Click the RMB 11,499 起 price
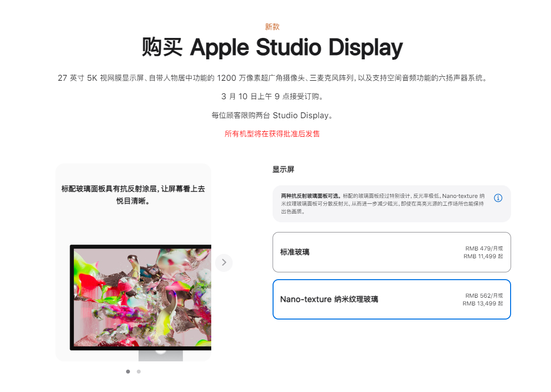This screenshot has width=551, height=392. coord(483,256)
